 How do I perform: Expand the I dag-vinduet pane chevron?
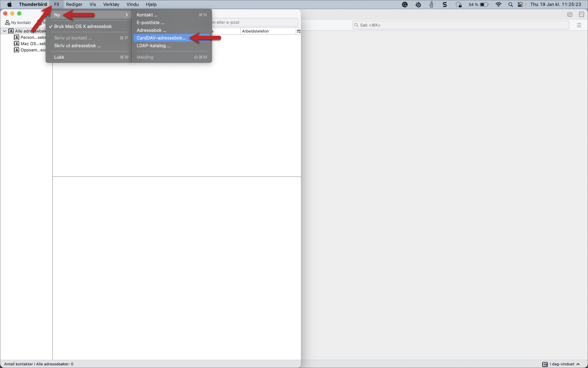coord(578,364)
